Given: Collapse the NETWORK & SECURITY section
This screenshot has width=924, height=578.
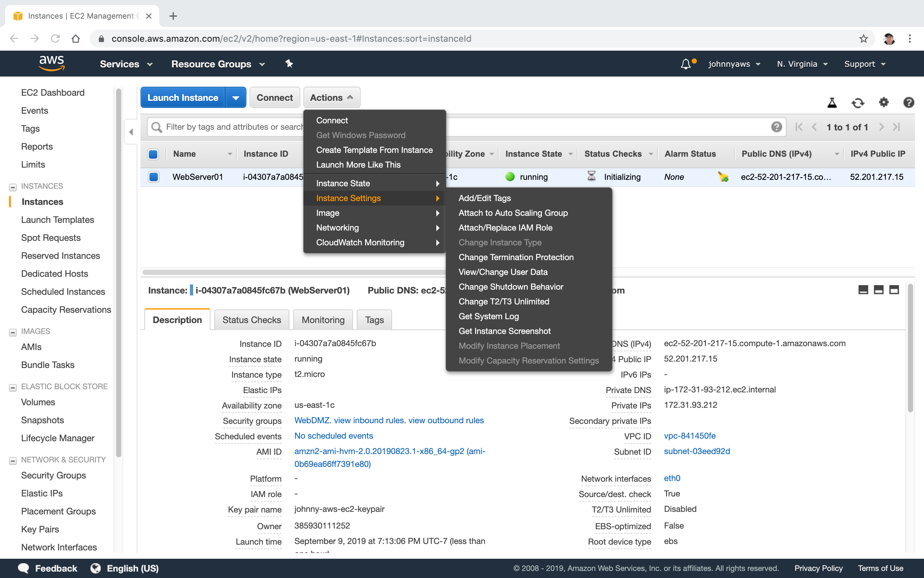Looking at the screenshot, I should (x=13, y=461).
